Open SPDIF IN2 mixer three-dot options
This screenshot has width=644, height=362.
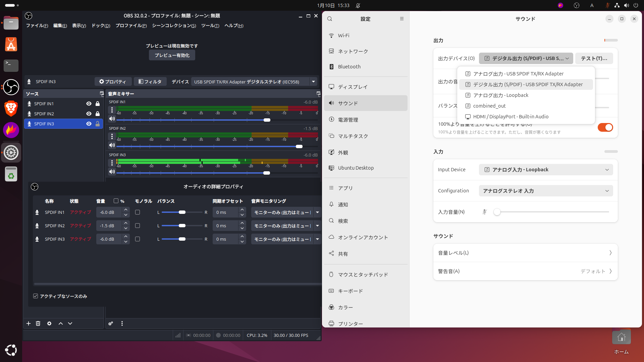112,136
